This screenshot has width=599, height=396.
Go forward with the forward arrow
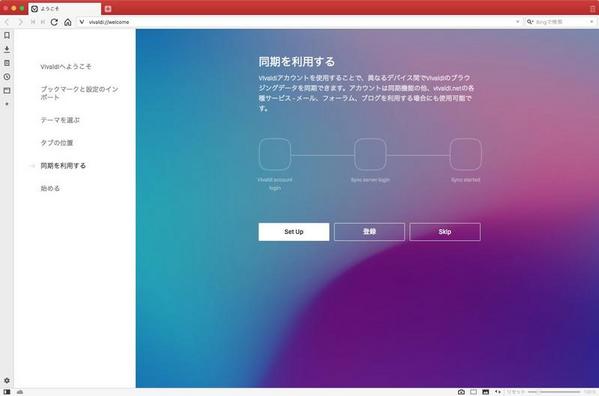click(20, 22)
